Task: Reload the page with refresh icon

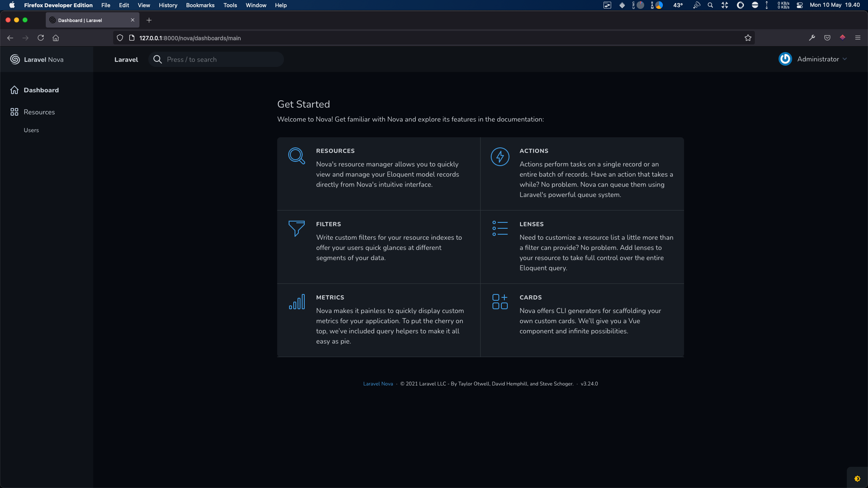Action: click(41, 38)
